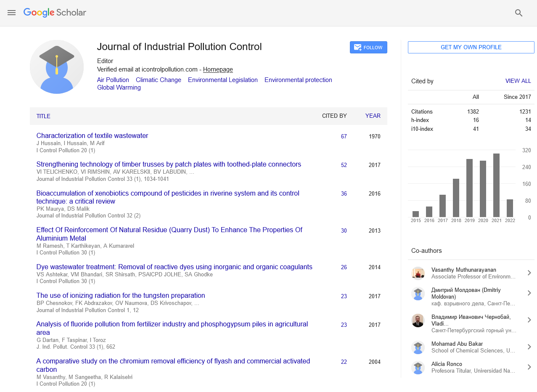Sort publications by Title column header

(x=43, y=117)
